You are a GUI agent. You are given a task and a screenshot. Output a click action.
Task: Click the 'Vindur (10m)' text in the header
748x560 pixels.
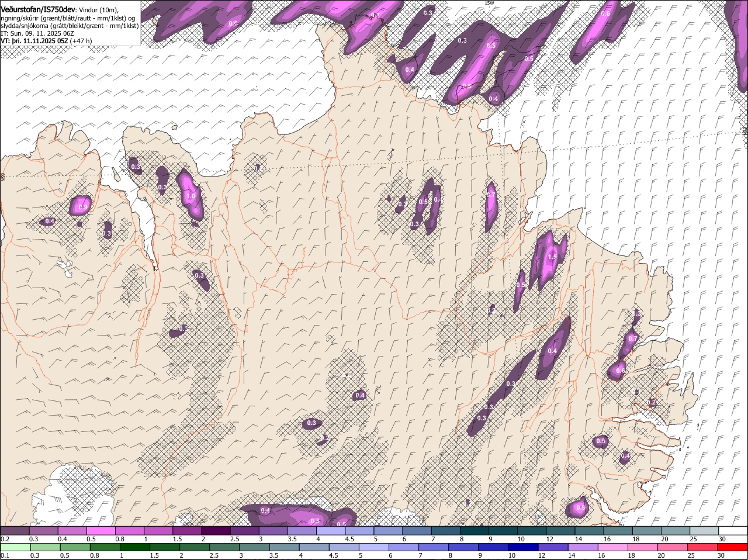[98, 10]
